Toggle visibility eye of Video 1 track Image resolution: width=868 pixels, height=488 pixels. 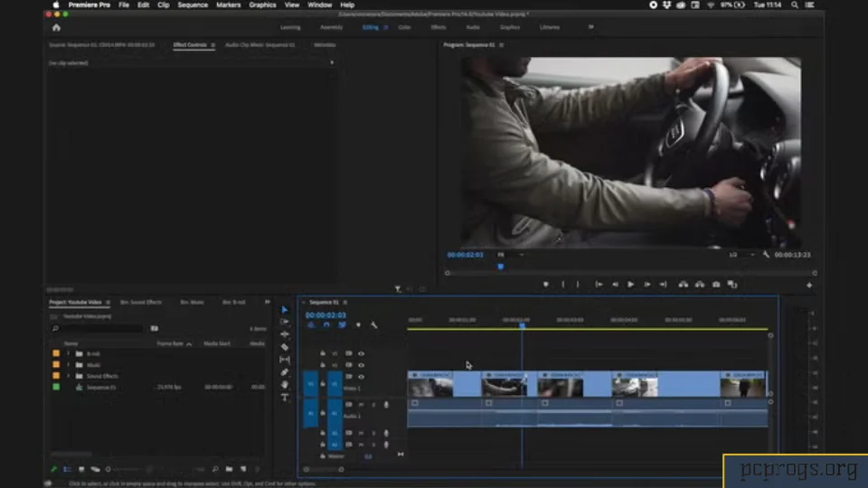tap(362, 377)
